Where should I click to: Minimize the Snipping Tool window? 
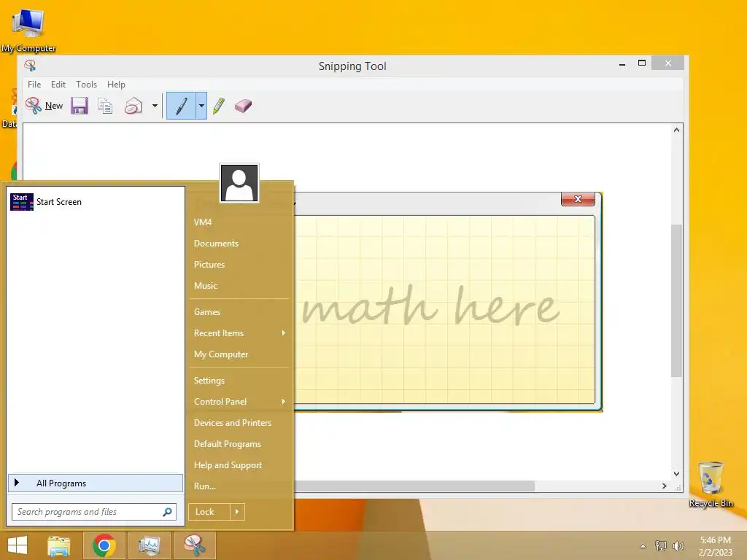point(622,64)
